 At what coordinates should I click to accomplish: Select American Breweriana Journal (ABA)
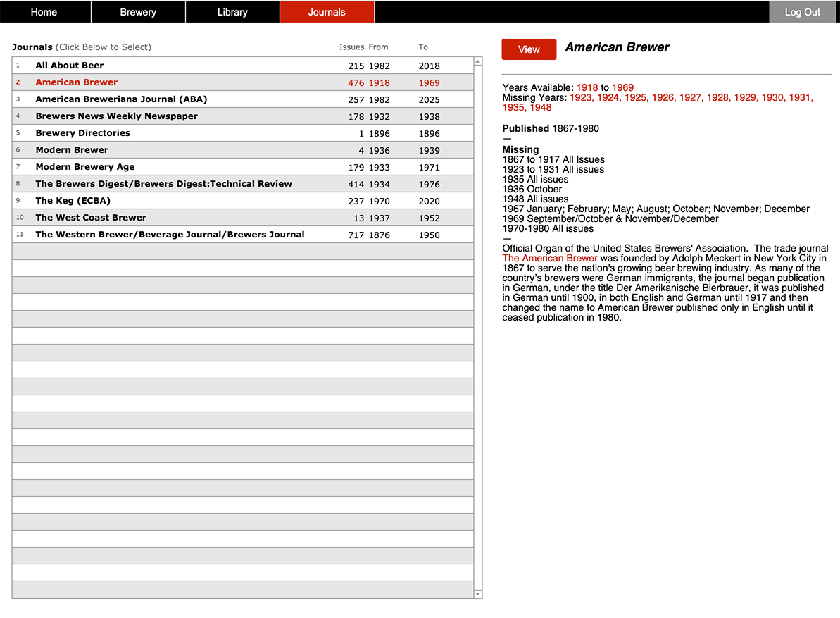tap(121, 99)
